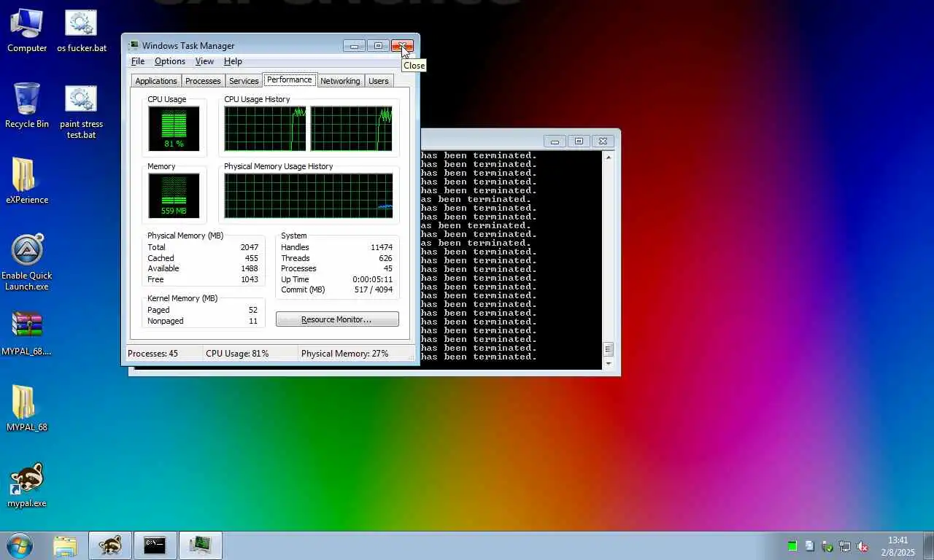This screenshot has height=560, width=934.
Task: Click the Handles value 11474
Action: point(381,247)
